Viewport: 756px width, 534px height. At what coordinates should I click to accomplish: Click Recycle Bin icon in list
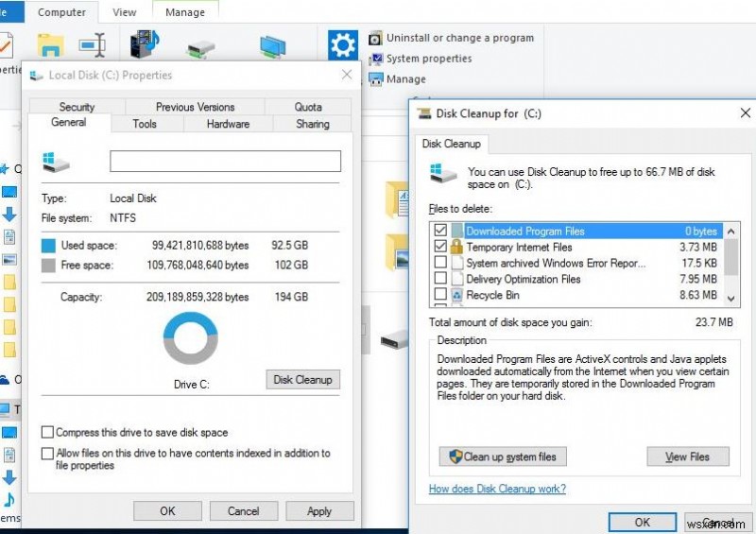point(456,294)
